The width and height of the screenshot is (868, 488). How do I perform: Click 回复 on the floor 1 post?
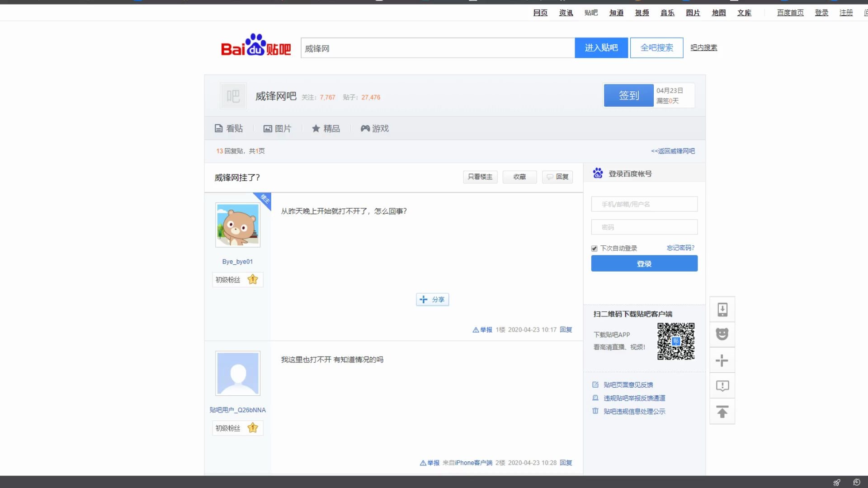point(566,330)
